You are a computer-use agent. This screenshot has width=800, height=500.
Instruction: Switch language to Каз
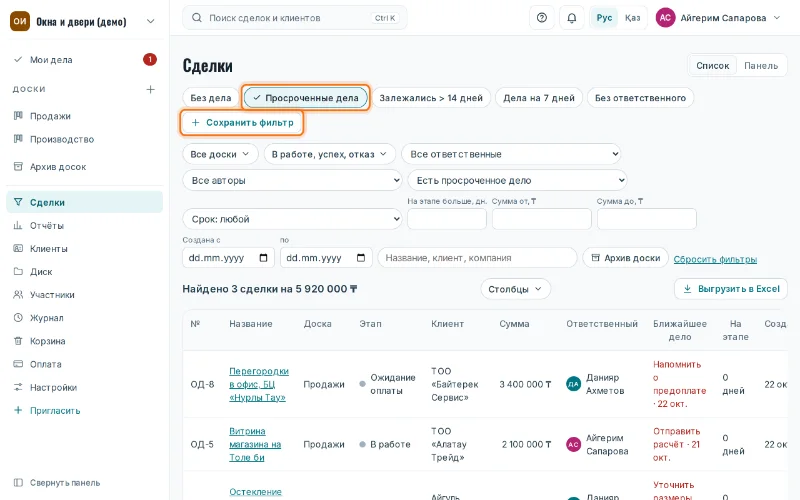click(632, 18)
